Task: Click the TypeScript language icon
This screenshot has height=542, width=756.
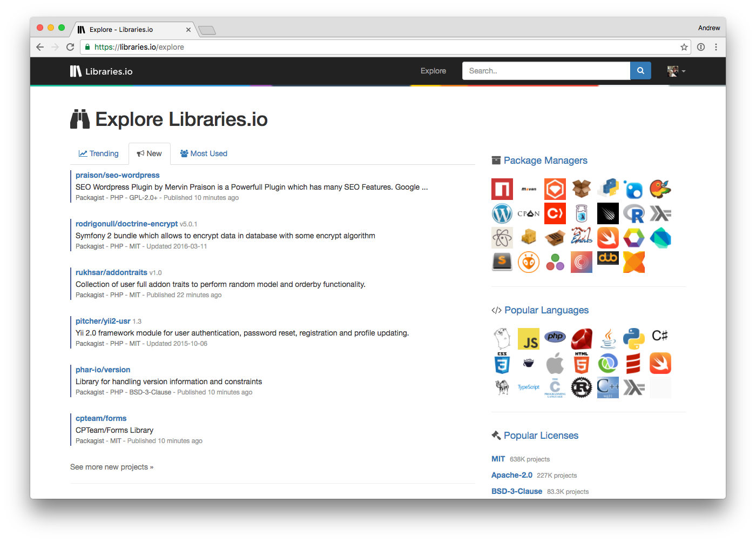Action: [529, 387]
